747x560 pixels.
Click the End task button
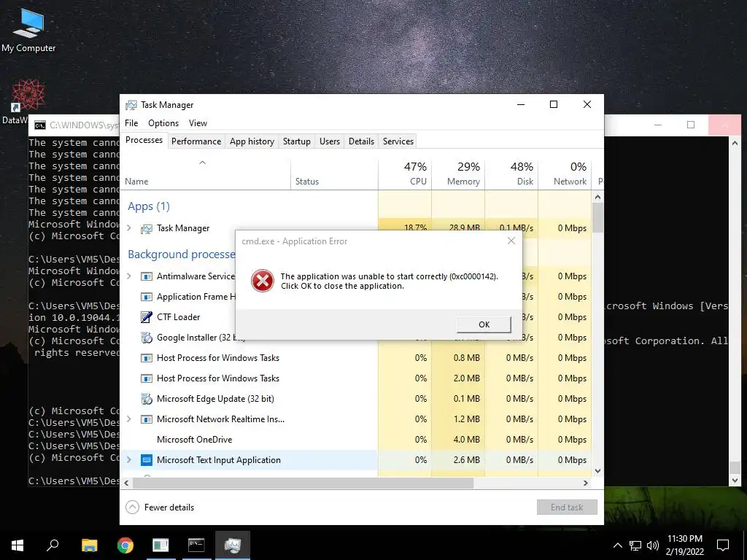pyautogui.click(x=567, y=507)
